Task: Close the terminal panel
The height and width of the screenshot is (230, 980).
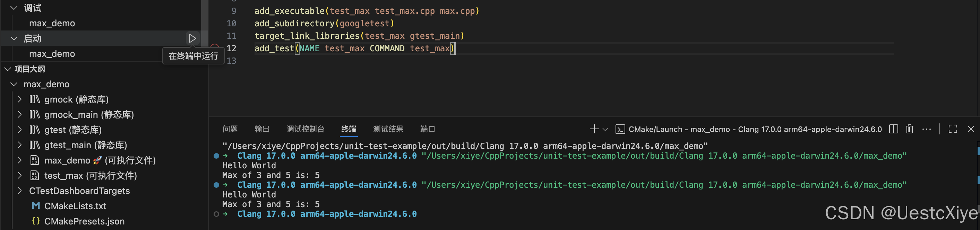Action: coord(971,129)
